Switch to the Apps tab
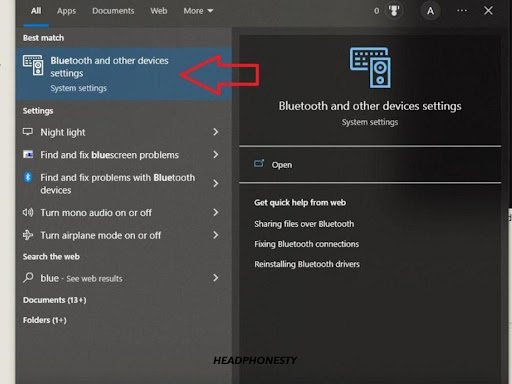Screen dimensions: 512x384 (x=66, y=11)
